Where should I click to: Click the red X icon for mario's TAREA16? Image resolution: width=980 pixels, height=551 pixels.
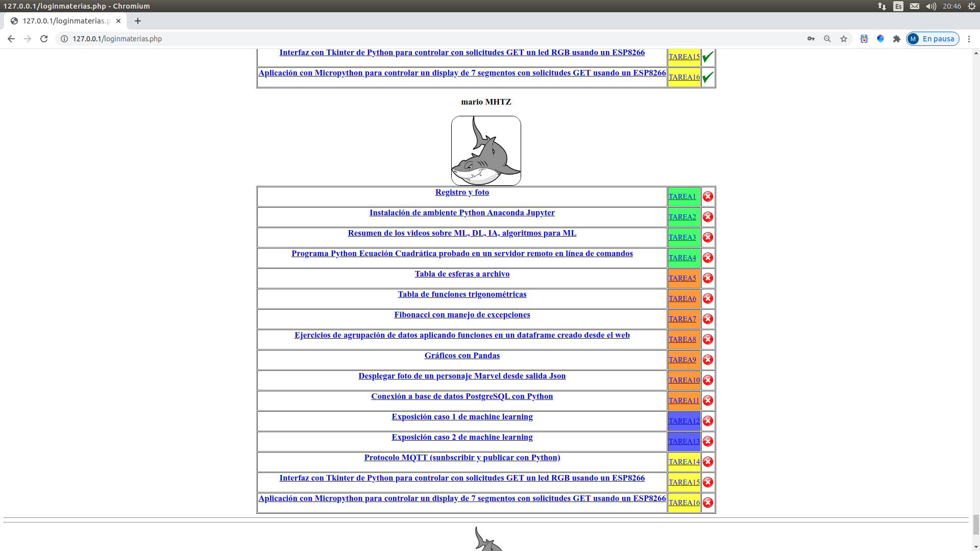(x=708, y=503)
